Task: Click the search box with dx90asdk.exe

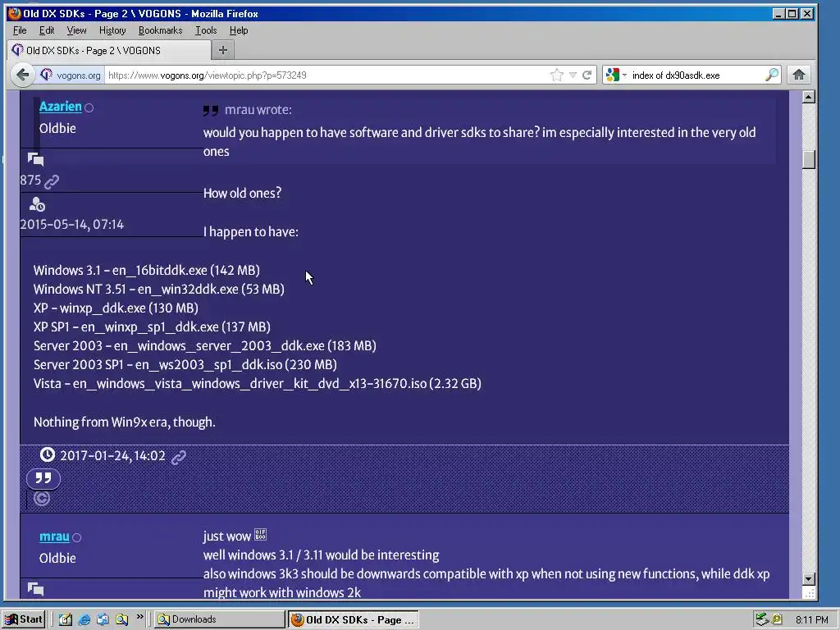Action: coord(696,75)
